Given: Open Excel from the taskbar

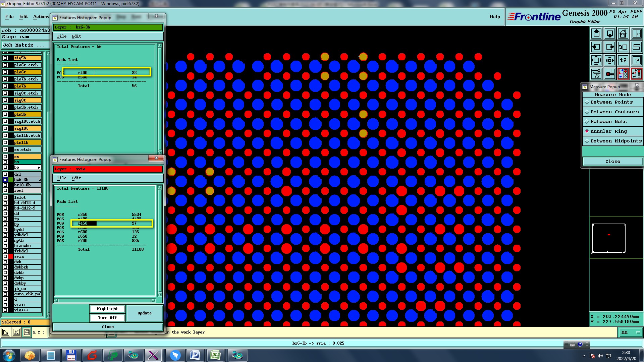Looking at the screenshot, I should coord(216,355).
